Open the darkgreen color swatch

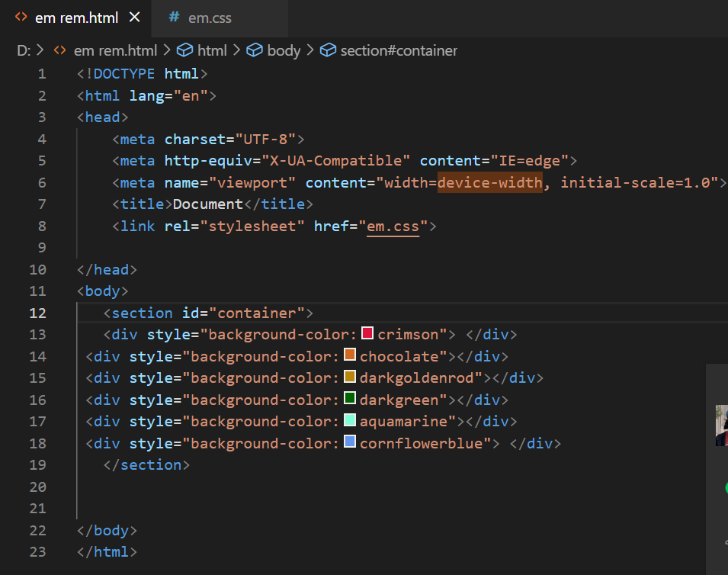[x=350, y=398]
